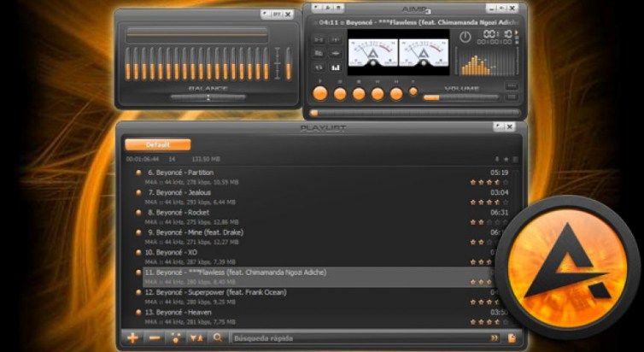This screenshot has height=352, width=644.
Task: Click the power icon in the AIMP player
Action: (x=465, y=37)
